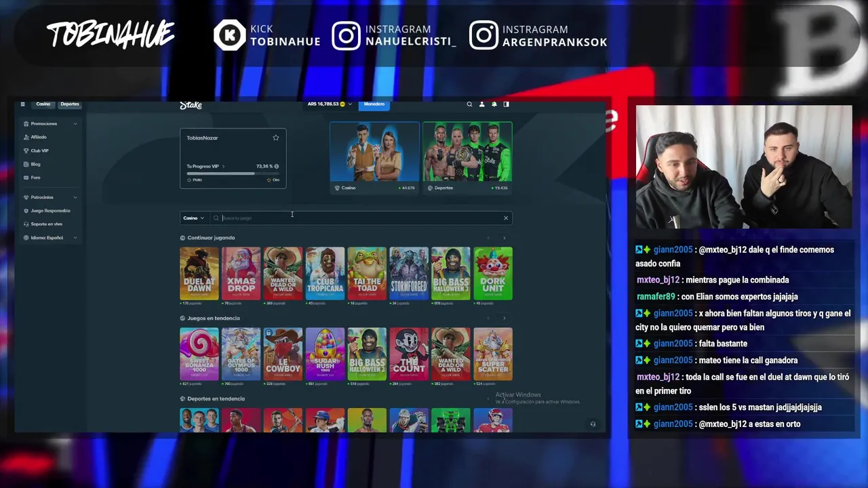Toggle the side panel icon in header
Image resolution: width=868 pixels, height=488 pixels.
click(x=506, y=104)
